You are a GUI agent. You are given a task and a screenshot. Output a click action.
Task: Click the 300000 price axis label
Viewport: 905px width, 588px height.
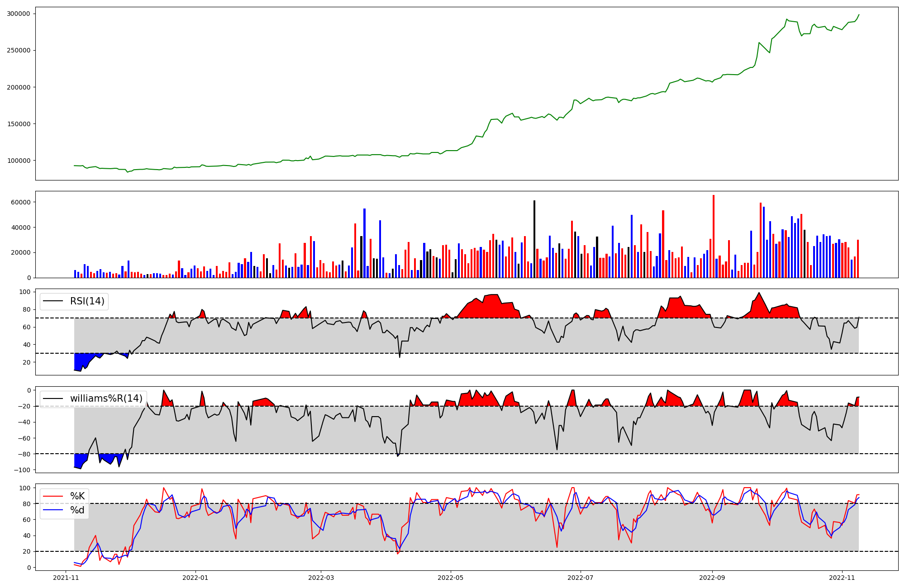click(x=19, y=14)
